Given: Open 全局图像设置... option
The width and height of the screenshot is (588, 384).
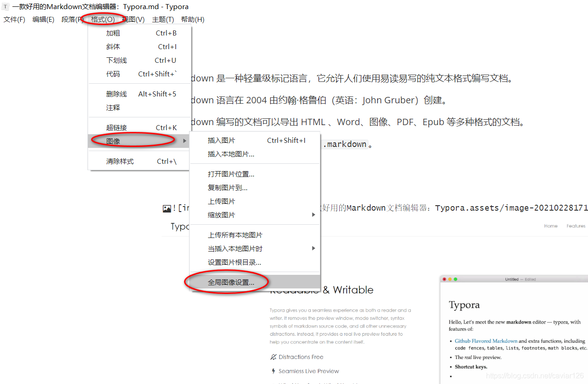Looking at the screenshot, I should [x=255, y=283].
